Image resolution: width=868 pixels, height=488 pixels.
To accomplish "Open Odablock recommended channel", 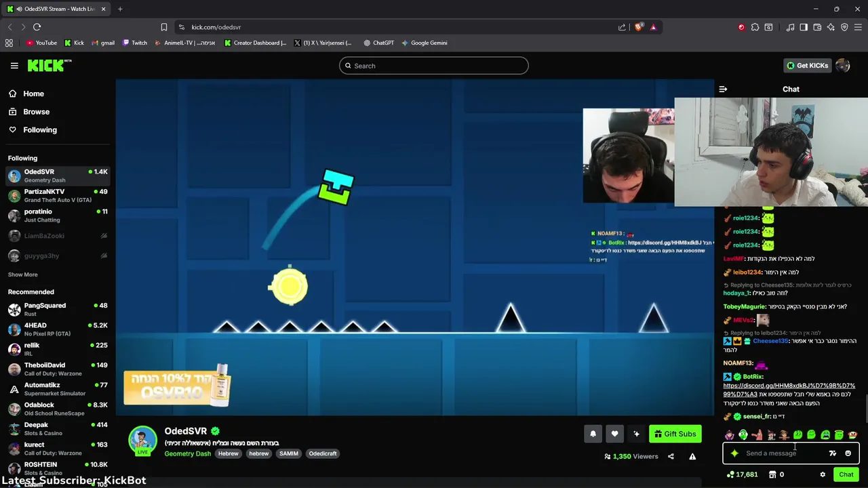I will (58, 409).
